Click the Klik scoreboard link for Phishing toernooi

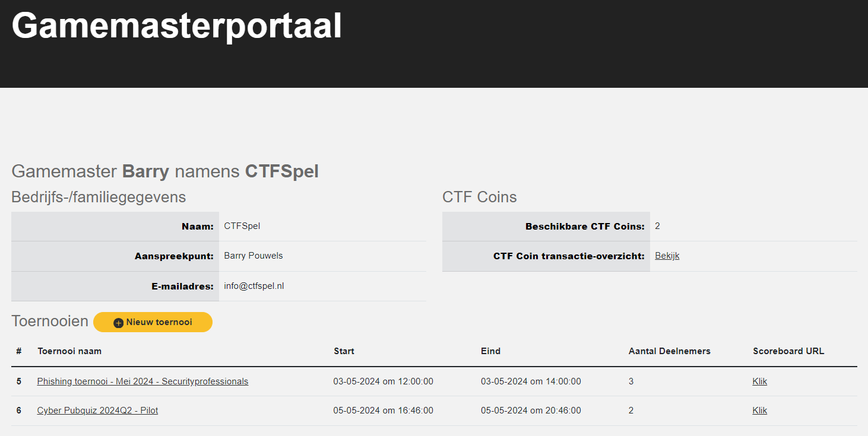pyautogui.click(x=759, y=381)
